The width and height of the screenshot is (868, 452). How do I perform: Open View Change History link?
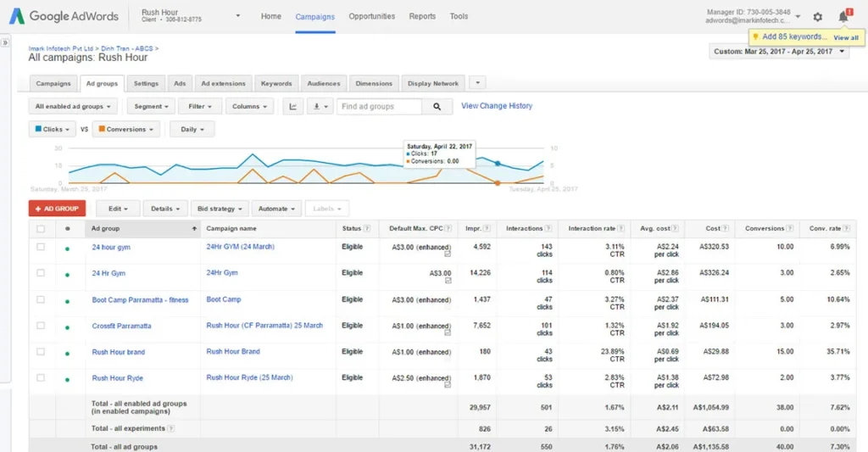(x=497, y=106)
